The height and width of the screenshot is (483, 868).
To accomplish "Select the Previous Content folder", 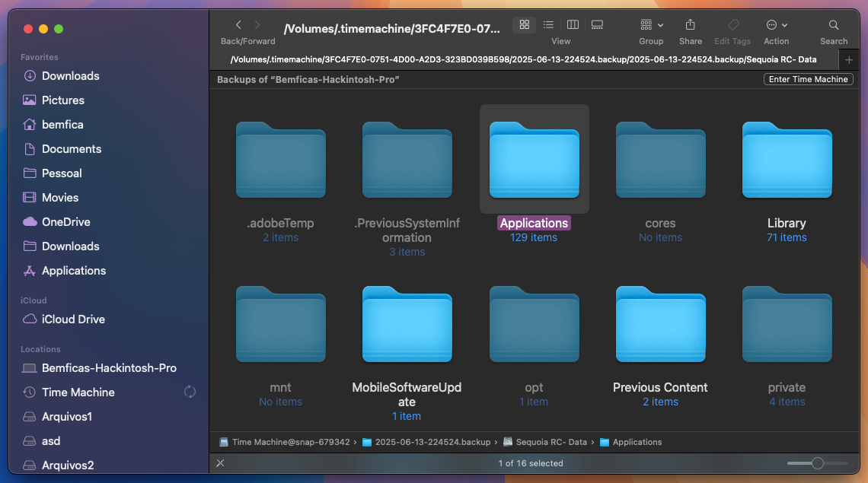I will pos(660,326).
